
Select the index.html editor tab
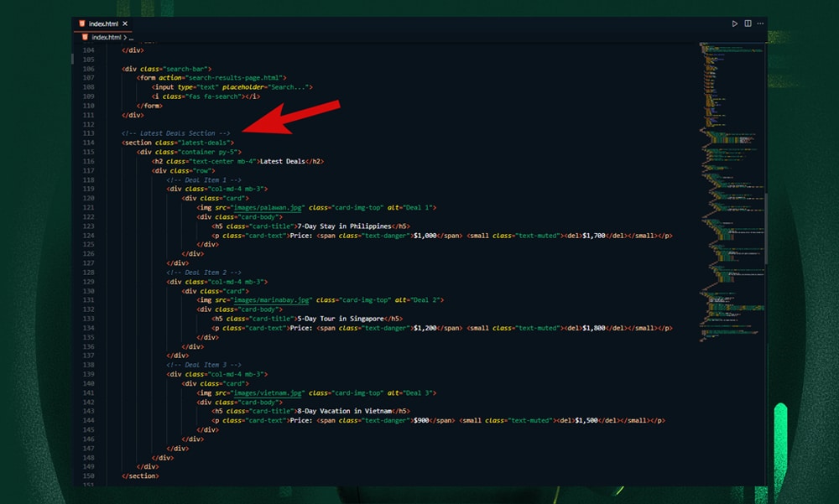coord(102,23)
